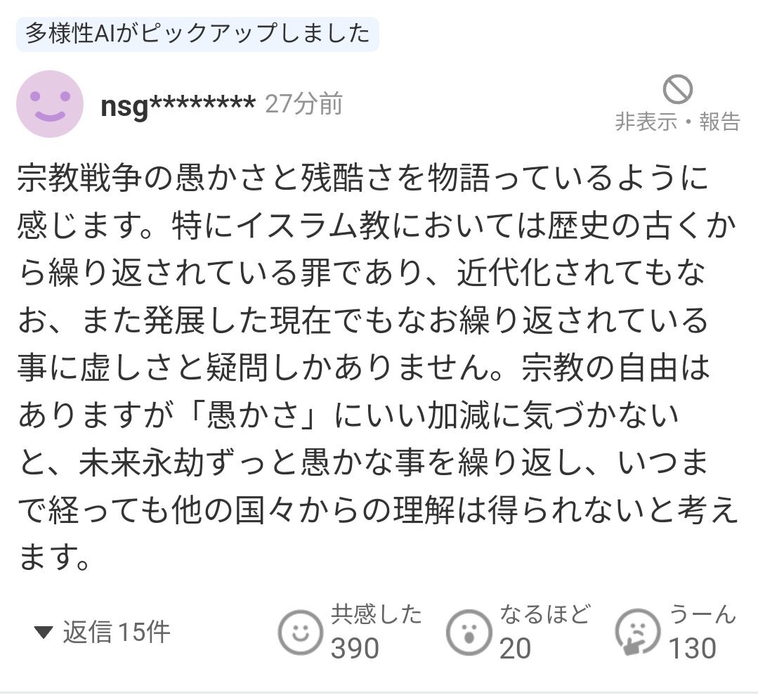
Task: Click the 共感した smiley face icon
Action: point(300,633)
